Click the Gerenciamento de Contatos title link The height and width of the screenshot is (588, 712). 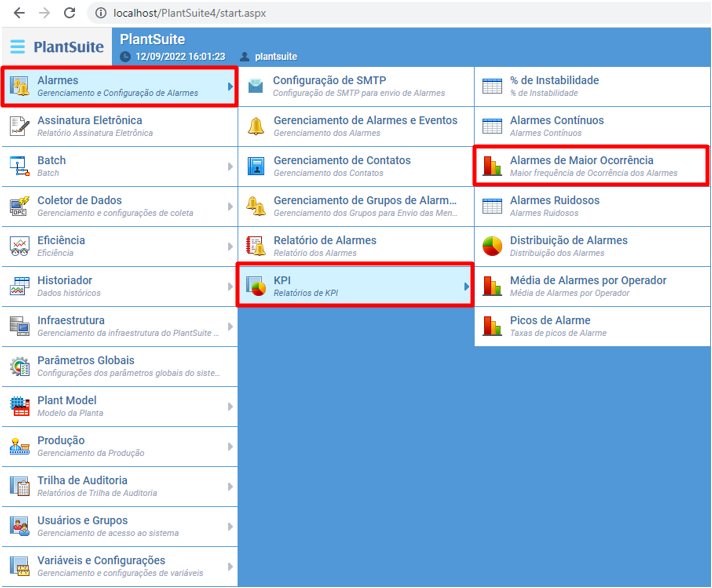[342, 160]
